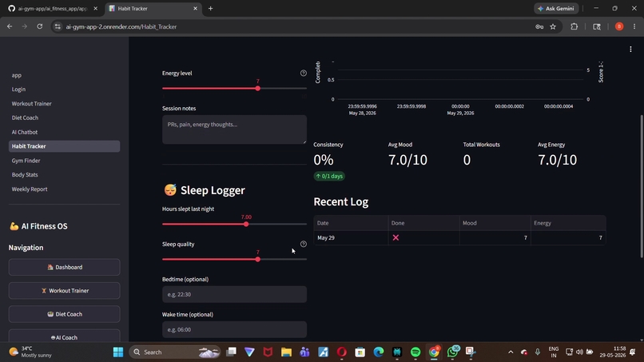Select the Habit Tracker browser tab
Viewport: 644px width, 362px height.
(x=153, y=8)
